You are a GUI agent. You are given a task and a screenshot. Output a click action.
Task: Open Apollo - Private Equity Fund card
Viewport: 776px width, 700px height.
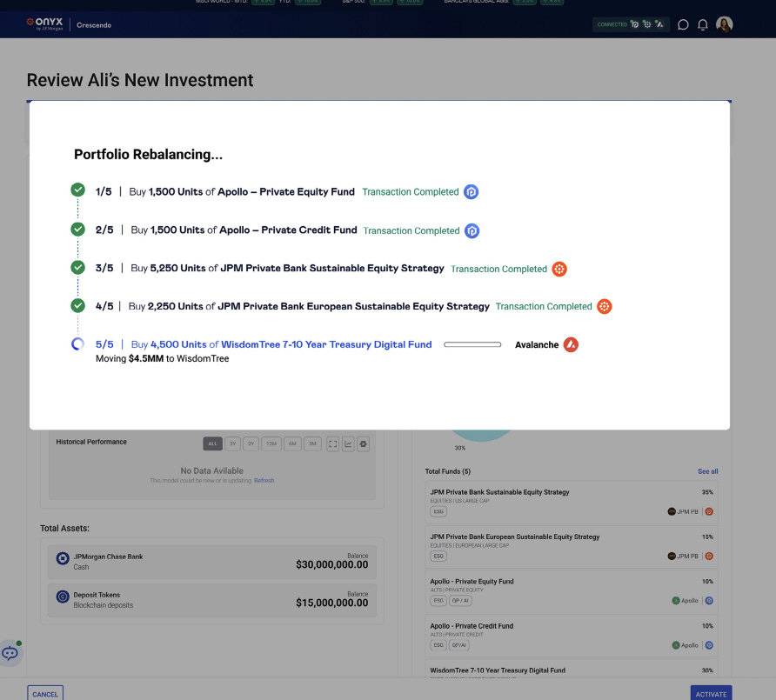click(x=572, y=591)
